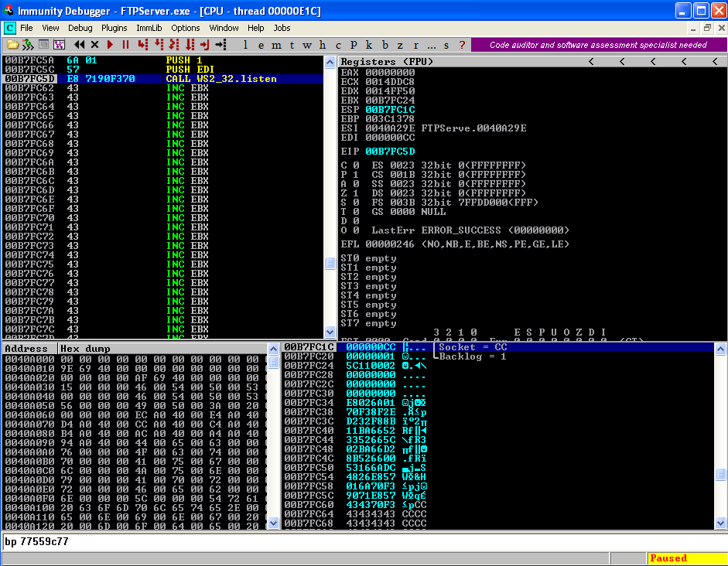Click the Open file folder icon

pyautogui.click(x=12, y=45)
